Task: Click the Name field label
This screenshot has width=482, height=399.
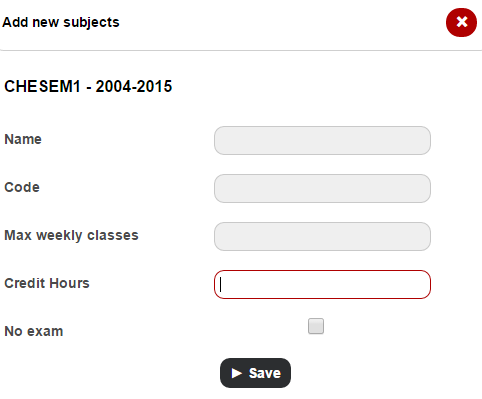Action: [23, 139]
